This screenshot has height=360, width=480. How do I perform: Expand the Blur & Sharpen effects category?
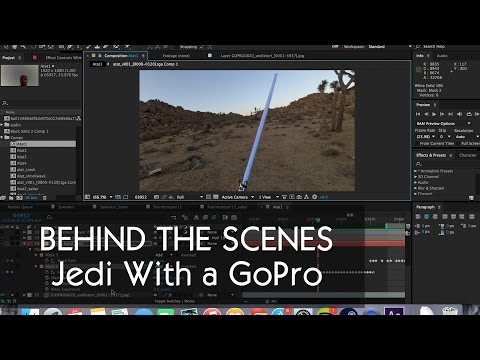(416, 188)
